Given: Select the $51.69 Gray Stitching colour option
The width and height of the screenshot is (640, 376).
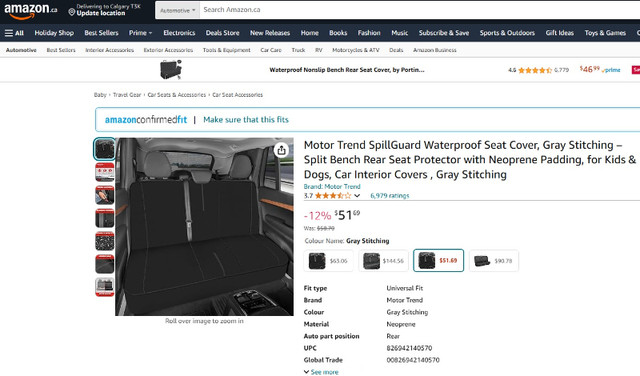Looking at the screenshot, I should (438, 260).
